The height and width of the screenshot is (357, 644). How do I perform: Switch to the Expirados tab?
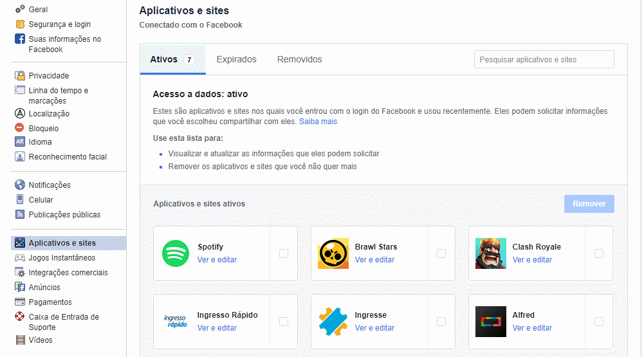236,60
